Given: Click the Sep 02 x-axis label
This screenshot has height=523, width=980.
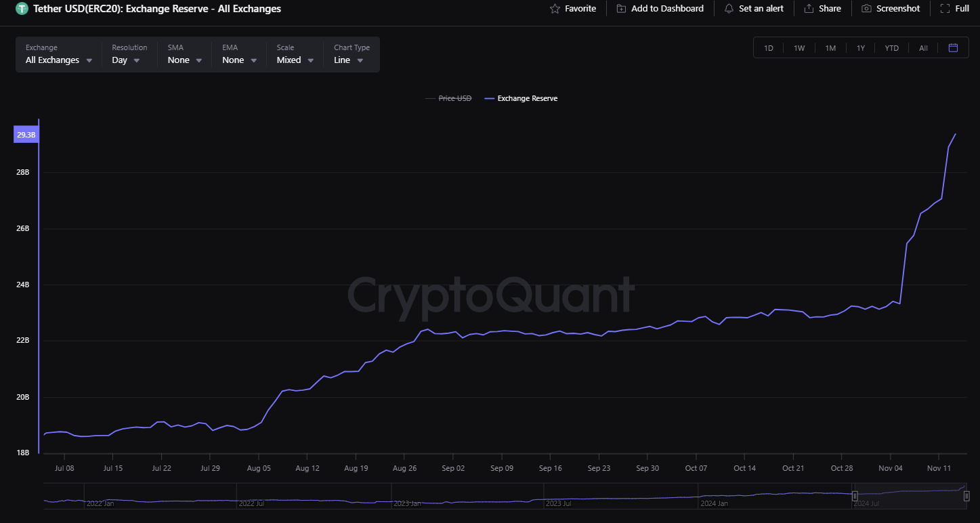Looking at the screenshot, I should click(x=453, y=468).
